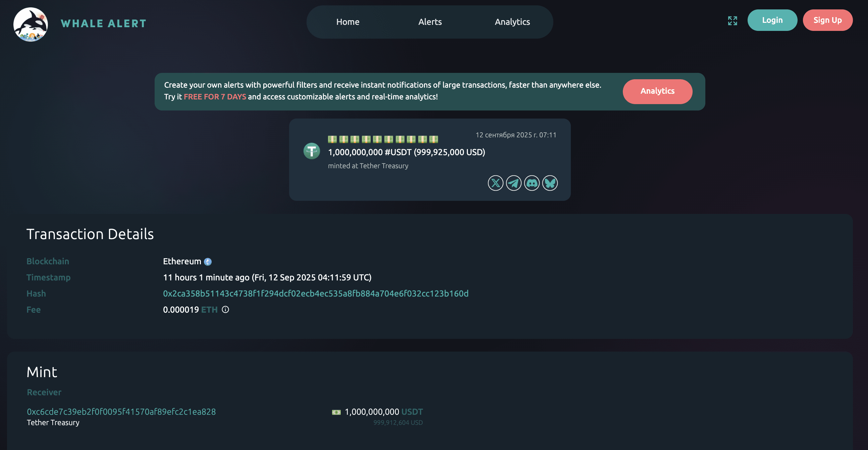Switch to the Alerts tab
The height and width of the screenshot is (450, 868).
(x=430, y=21)
